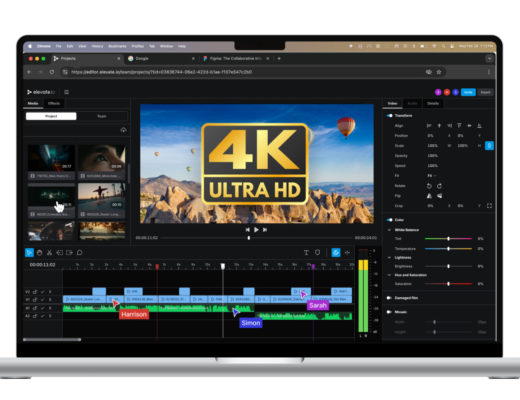
Task: Skip to previous frame button
Action: [247, 230]
